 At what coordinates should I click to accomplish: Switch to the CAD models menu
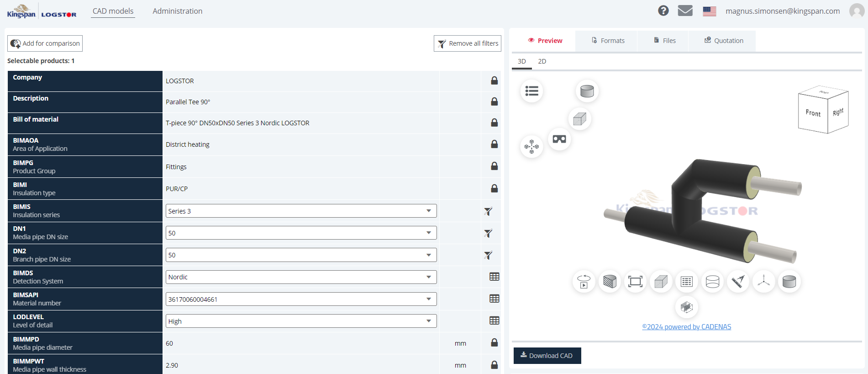click(113, 11)
